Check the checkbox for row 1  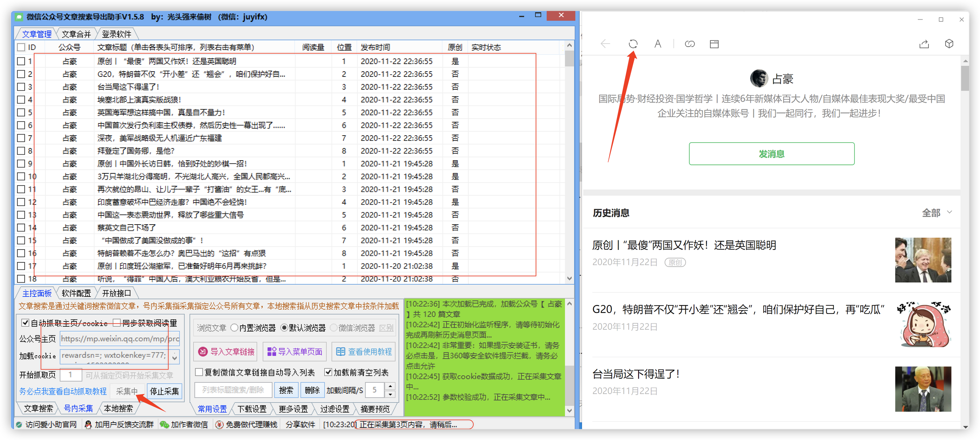click(21, 61)
